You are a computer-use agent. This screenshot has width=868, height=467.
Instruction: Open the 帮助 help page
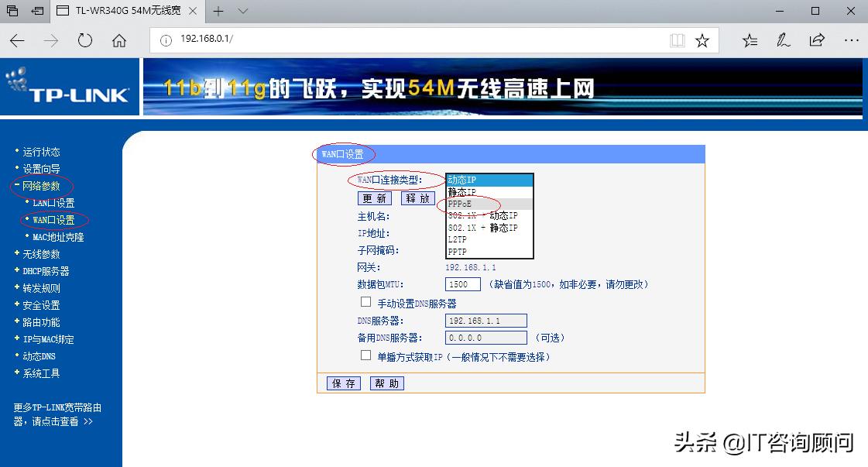(386, 383)
